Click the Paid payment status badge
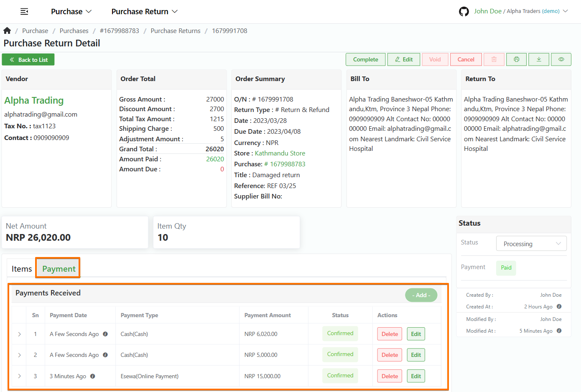Image resolution: width=581 pixels, height=392 pixels. coord(506,268)
